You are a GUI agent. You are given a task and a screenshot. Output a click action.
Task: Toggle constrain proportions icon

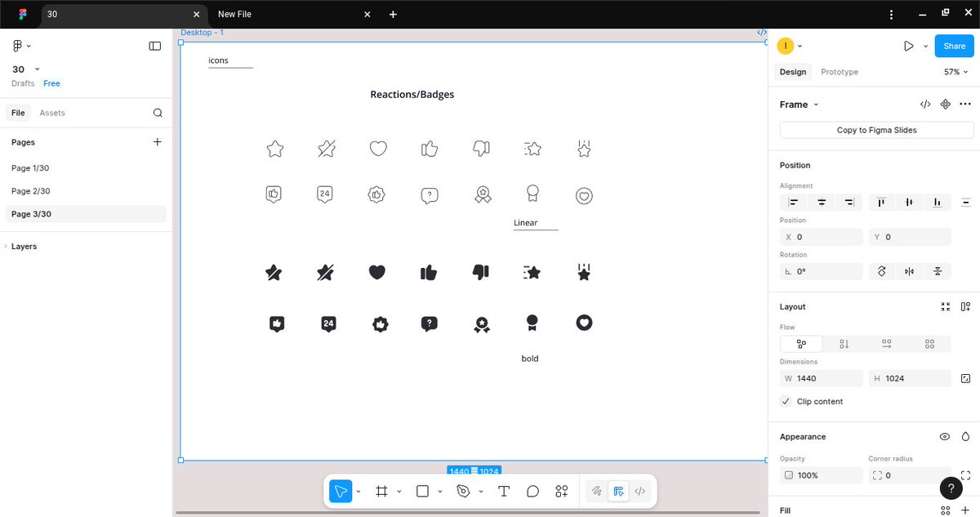[965, 378]
